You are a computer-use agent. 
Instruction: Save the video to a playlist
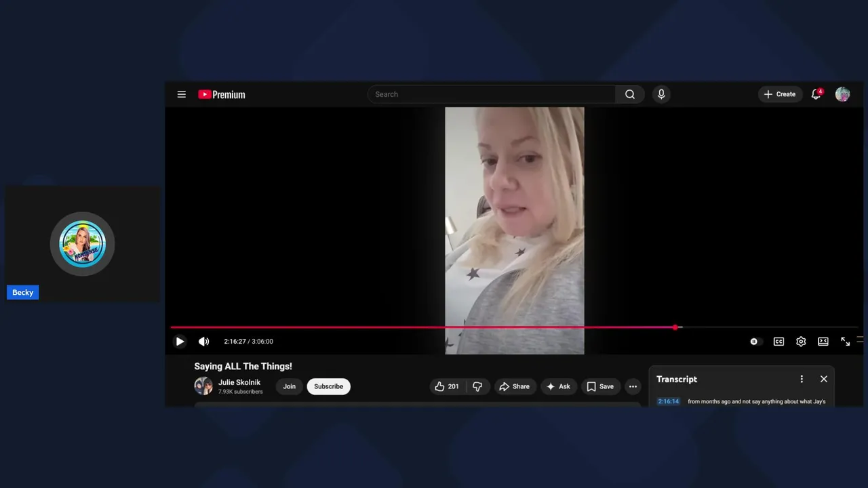pyautogui.click(x=600, y=386)
